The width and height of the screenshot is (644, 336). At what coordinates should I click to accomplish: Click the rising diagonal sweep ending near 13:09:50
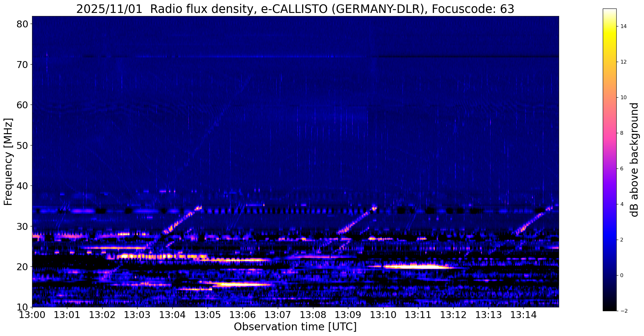click(357, 220)
